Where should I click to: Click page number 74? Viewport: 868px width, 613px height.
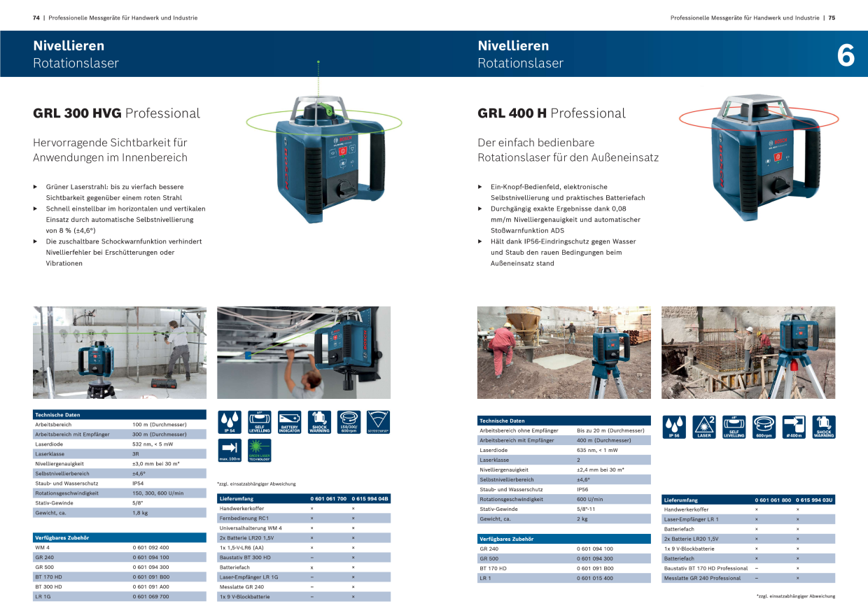click(x=36, y=17)
